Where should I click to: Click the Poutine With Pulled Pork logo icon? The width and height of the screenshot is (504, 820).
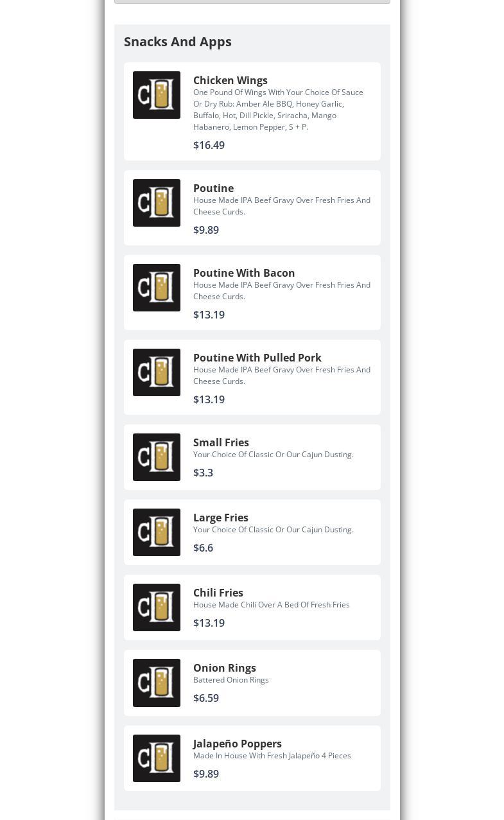pyautogui.click(x=157, y=372)
